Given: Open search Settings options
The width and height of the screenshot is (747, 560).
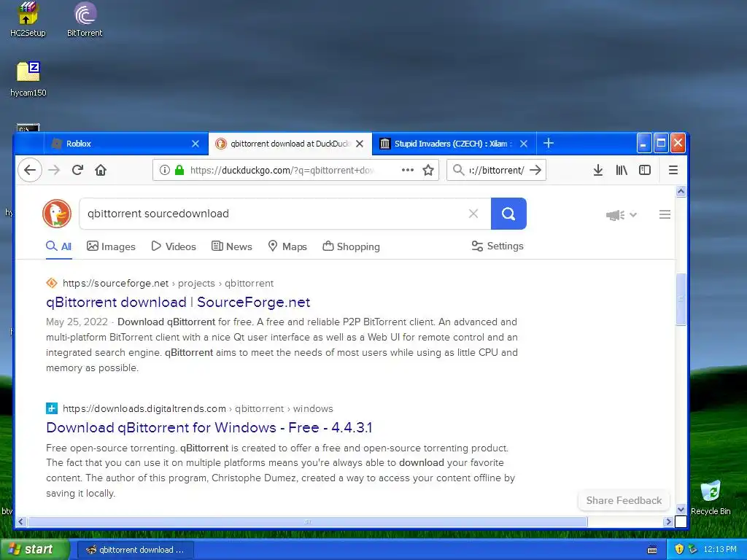Looking at the screenshot, I should pos(498,246).
